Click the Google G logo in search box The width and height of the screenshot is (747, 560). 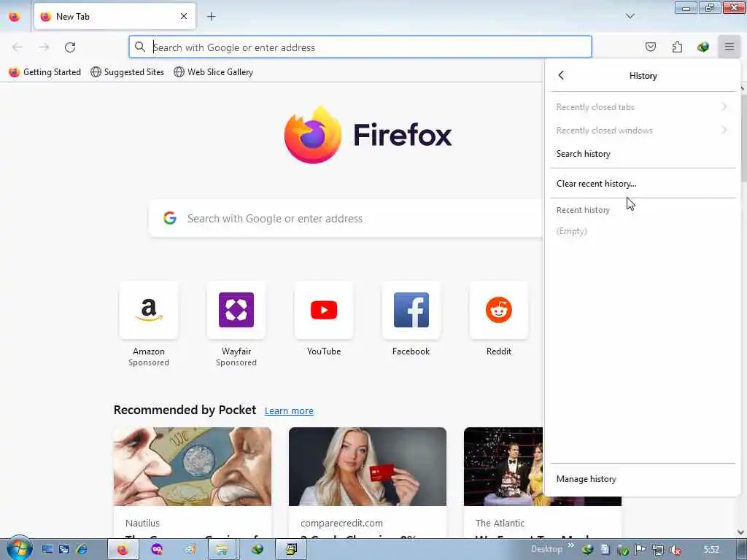170,218
